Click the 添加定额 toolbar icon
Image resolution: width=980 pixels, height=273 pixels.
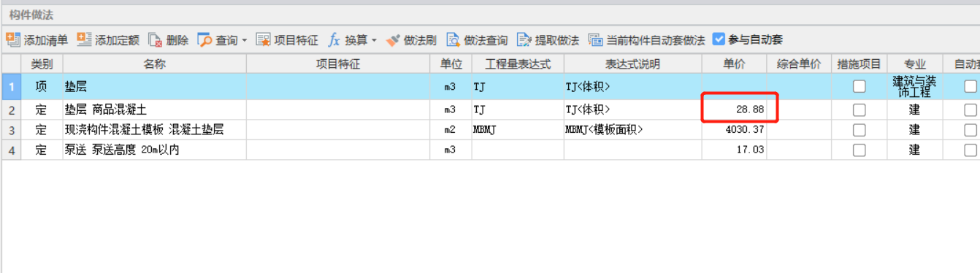(x=84, y=39)
